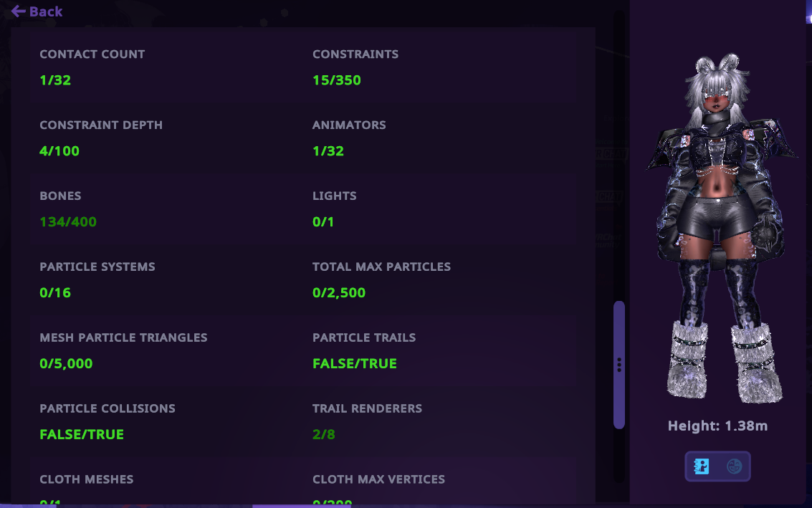Click the Contact Count value 1/32

[55, 80]
